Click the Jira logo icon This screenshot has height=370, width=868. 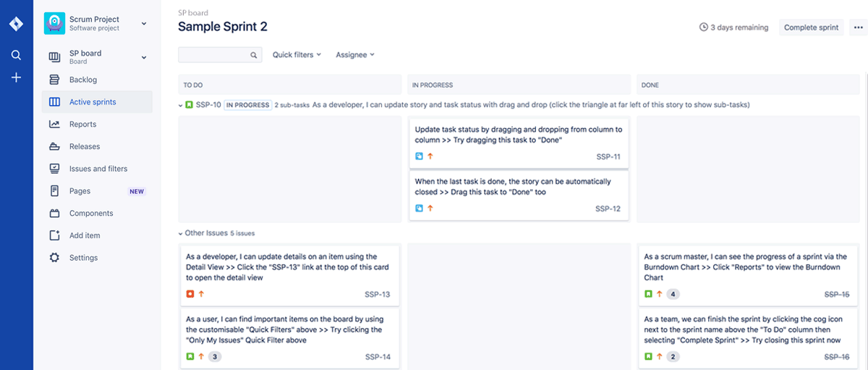click(16, 24)
